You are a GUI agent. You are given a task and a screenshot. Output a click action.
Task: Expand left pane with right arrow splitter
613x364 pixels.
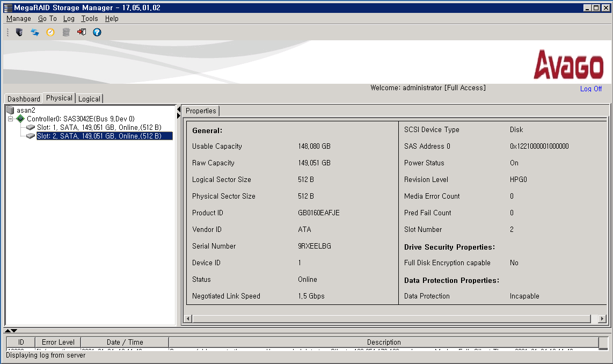179,116
